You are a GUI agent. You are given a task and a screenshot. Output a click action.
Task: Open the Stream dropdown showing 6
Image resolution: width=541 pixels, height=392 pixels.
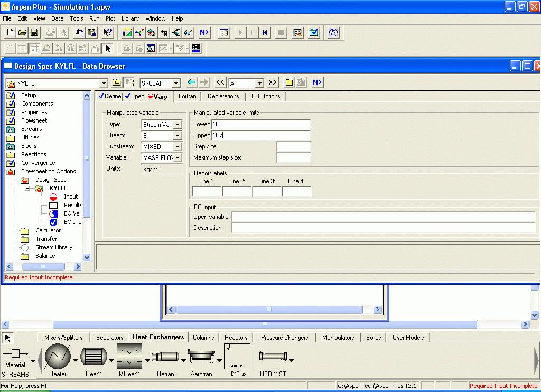tap(178, 136)
